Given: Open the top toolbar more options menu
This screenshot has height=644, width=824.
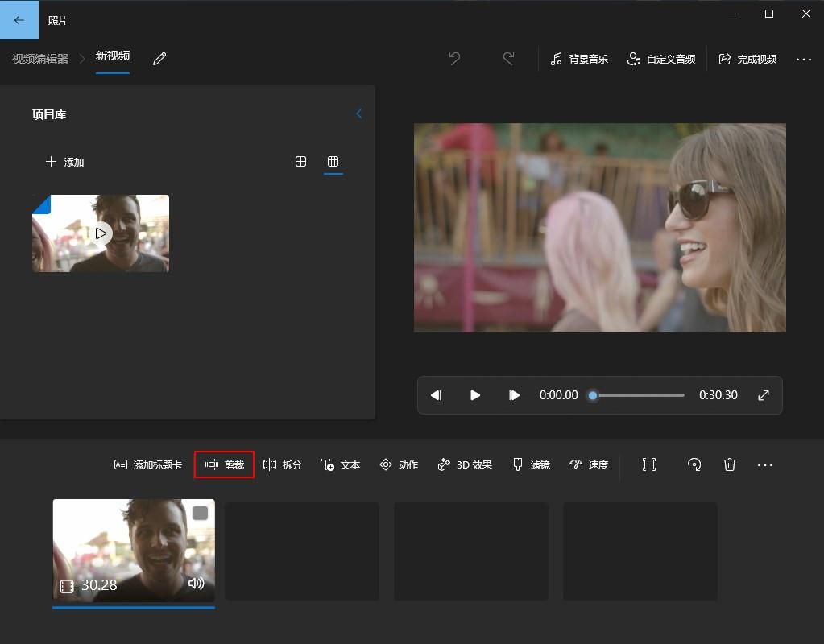Looking at the screenshot, I should (x=803, y=60).
